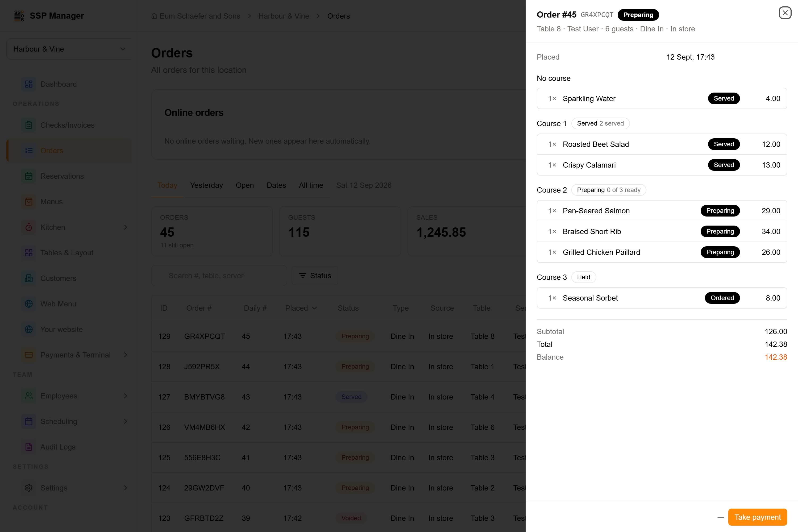Image resolution: width=798 pixels, height=532 pixels.
Task: Expand the Payments & Terminal submenu chevron
Action: click(125, 355)
